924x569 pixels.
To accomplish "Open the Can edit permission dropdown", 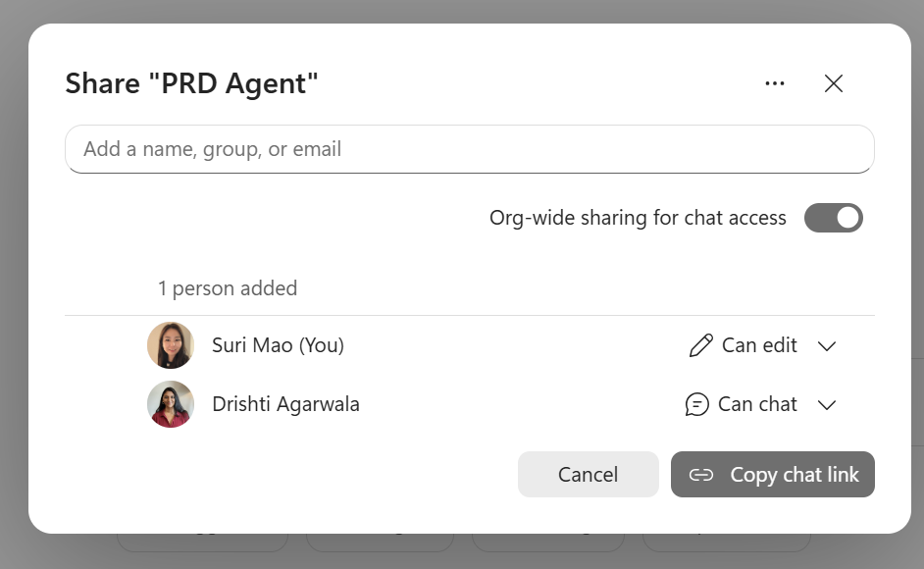I will pos(762,345).
